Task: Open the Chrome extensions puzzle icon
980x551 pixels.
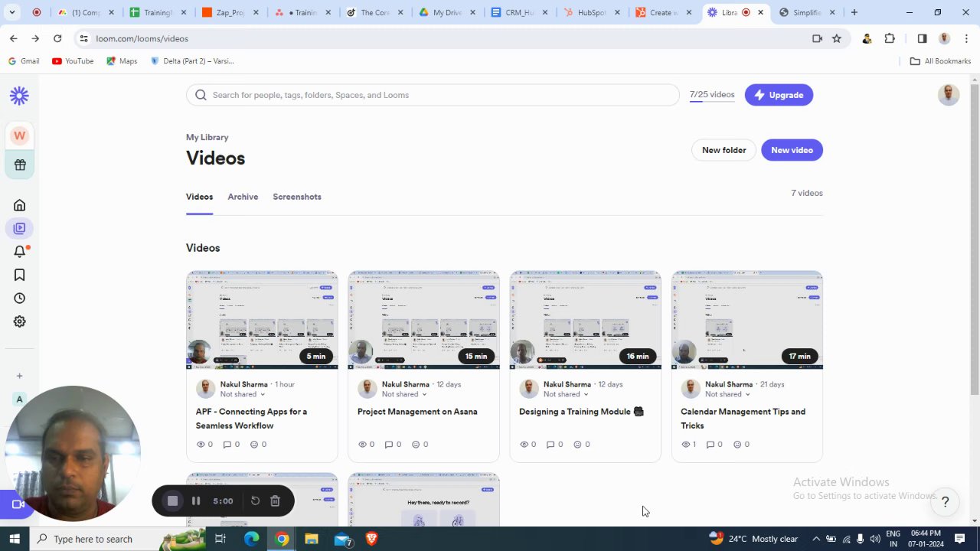Action: pos(890,38)
